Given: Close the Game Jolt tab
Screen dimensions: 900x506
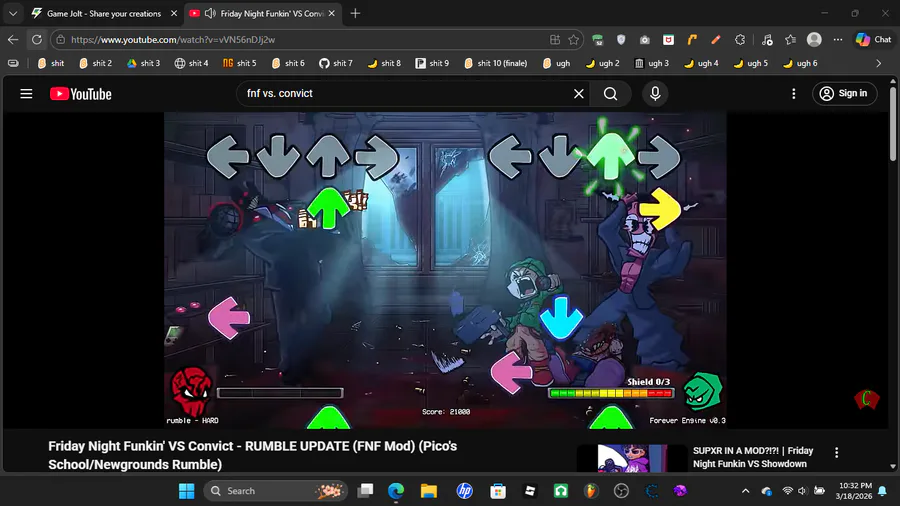Looking at the screenshot, I should coord(174,13).
